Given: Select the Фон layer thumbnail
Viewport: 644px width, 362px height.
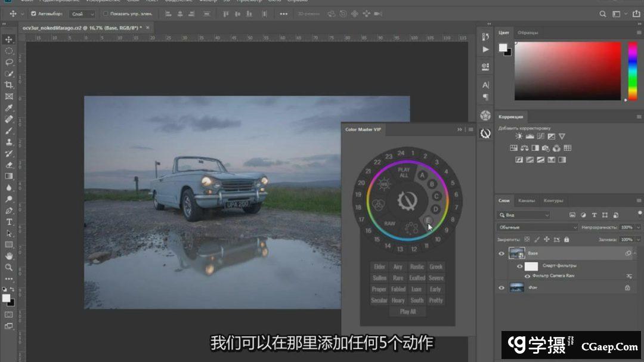Looking at the screenshot, I should tap(516, 287).
